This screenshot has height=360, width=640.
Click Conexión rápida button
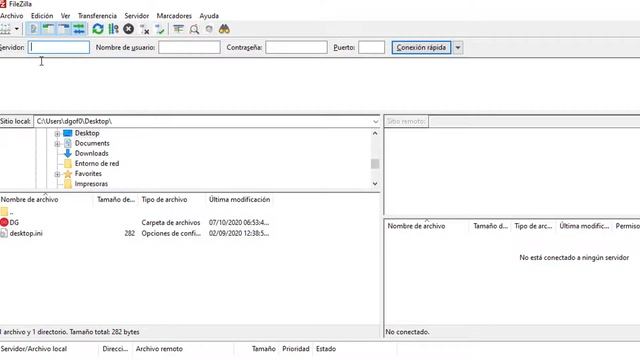421,47
